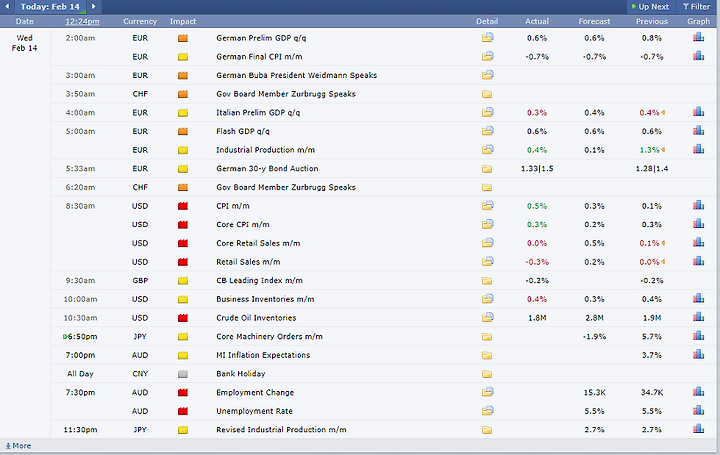Show graph for Industrial Production m/m

pyautogui.click(x=698, y=149)
